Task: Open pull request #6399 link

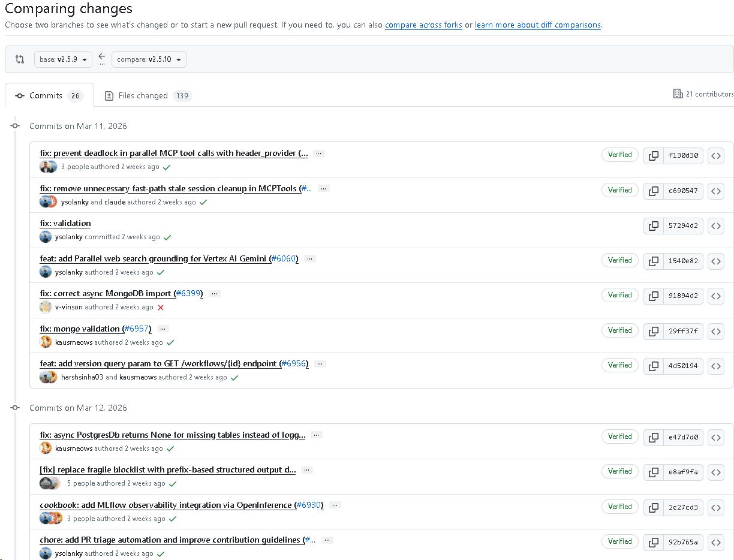Action: coord(189,294)
